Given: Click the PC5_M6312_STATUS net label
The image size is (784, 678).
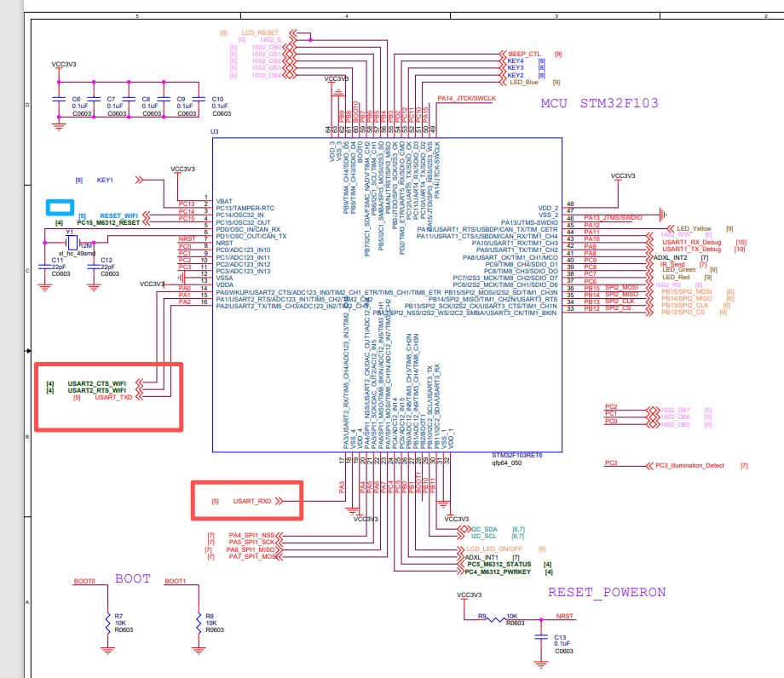Looking at the screenshot, I should point(499,564).
